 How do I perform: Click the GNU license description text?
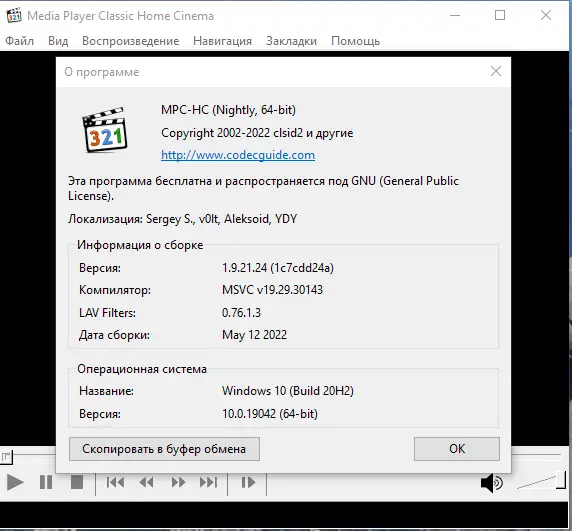[x=263, y=188]
